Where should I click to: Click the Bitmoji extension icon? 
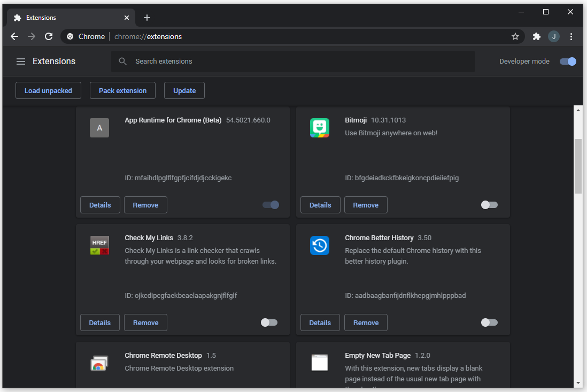coord(320,128)
